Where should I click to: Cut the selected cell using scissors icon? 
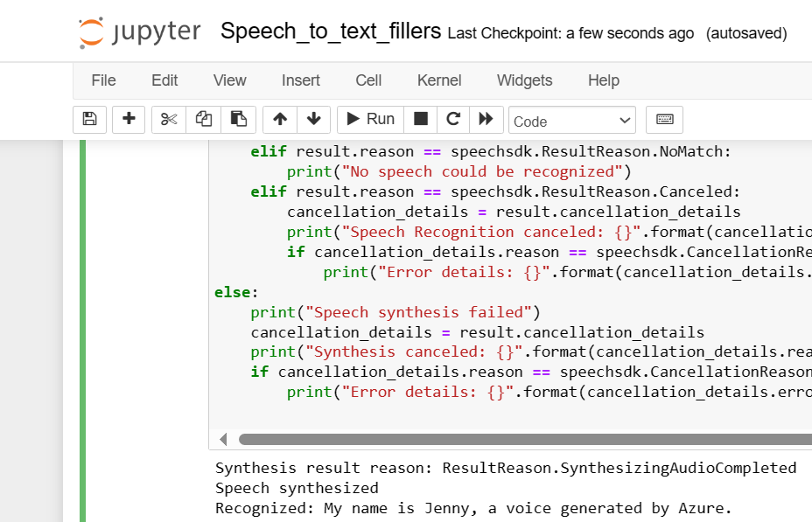point(168,120)
